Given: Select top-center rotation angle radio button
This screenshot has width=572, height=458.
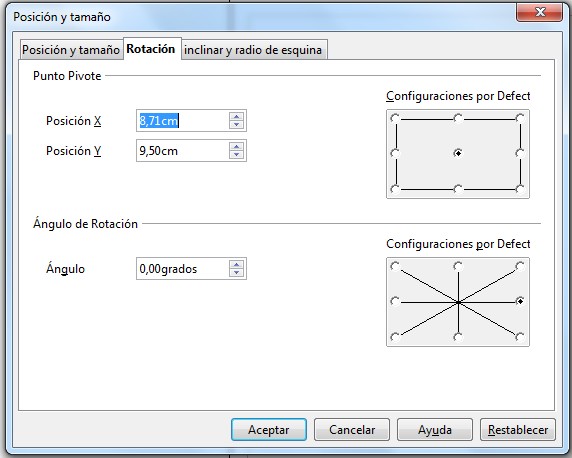Looking at the screenshot, I should click(x=458, y=266).
